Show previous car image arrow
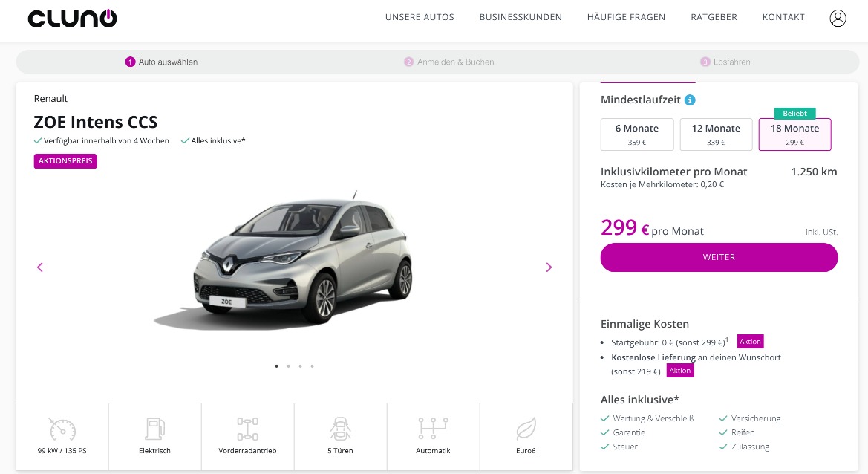The height and width of the screenshot is (474, 868). [x=40, y=267]
